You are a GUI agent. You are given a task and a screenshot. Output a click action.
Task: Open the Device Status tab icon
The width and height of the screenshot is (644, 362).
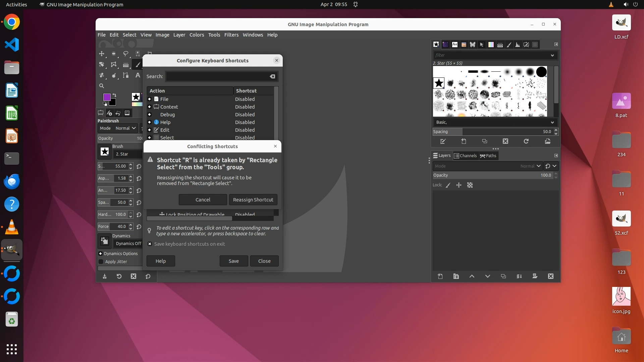109,113
